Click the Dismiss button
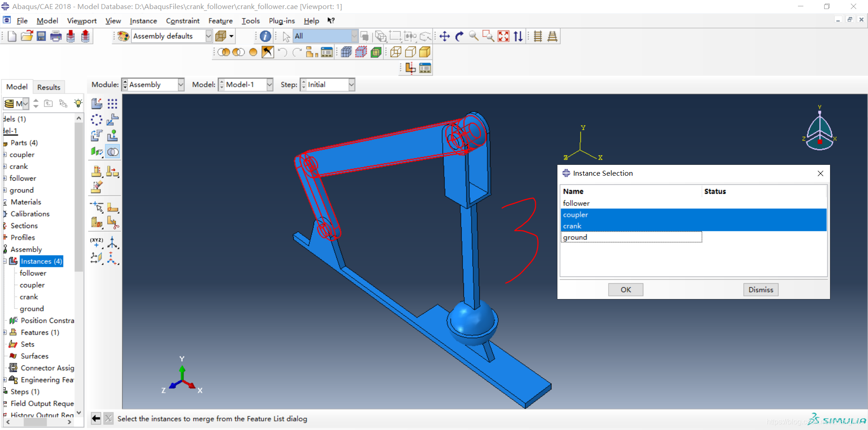868x430 pixels. click(x=760, y=290)
